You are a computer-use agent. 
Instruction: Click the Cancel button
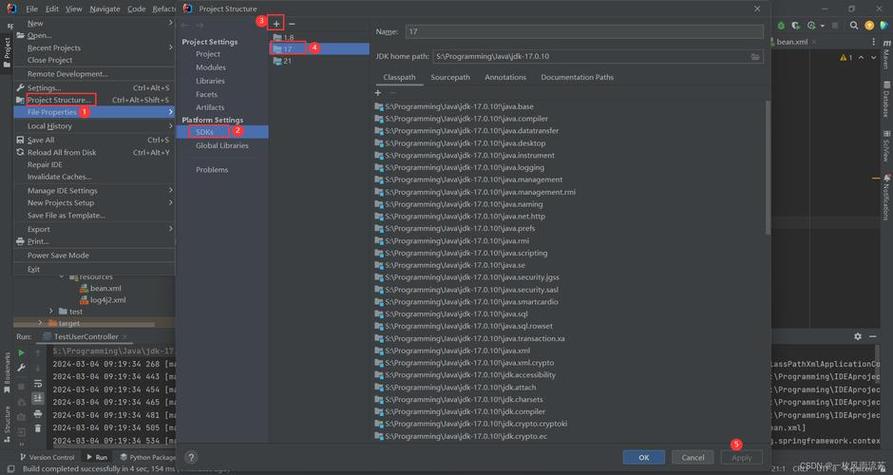coord(693,457)
